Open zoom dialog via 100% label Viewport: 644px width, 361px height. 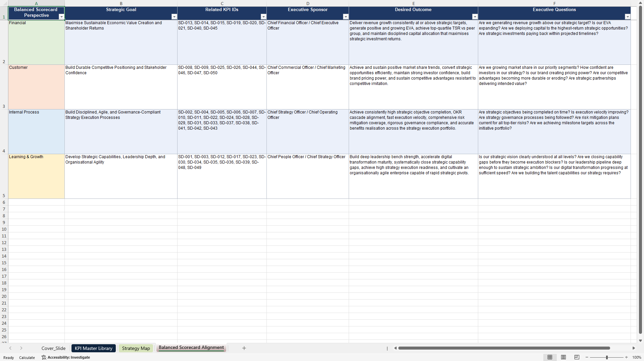(x=637, y=357)
